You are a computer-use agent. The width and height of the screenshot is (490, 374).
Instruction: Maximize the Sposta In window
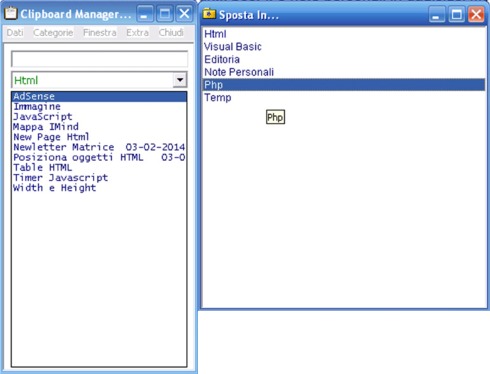tap(456, 15)
